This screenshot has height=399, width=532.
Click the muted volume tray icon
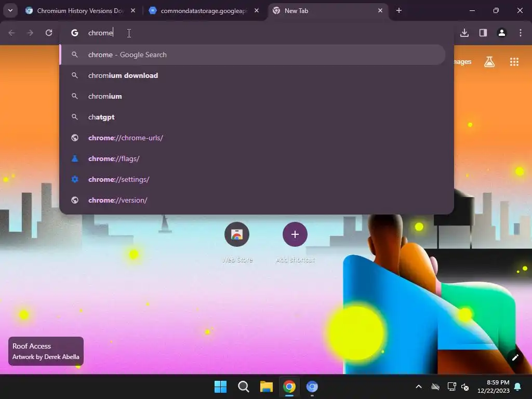465,387
